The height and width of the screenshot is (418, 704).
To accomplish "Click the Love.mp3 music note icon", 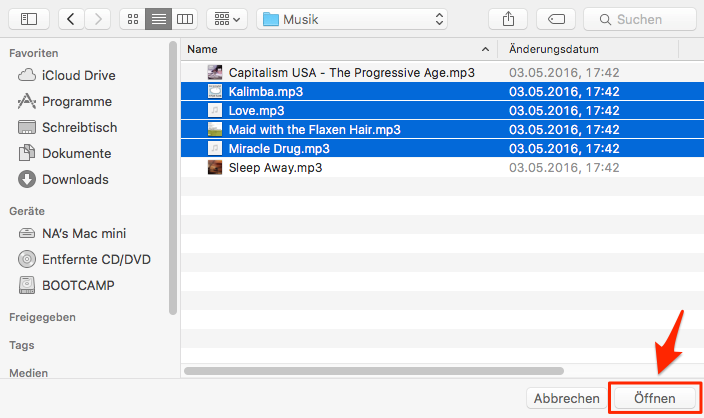I will (x=215, y=110).
